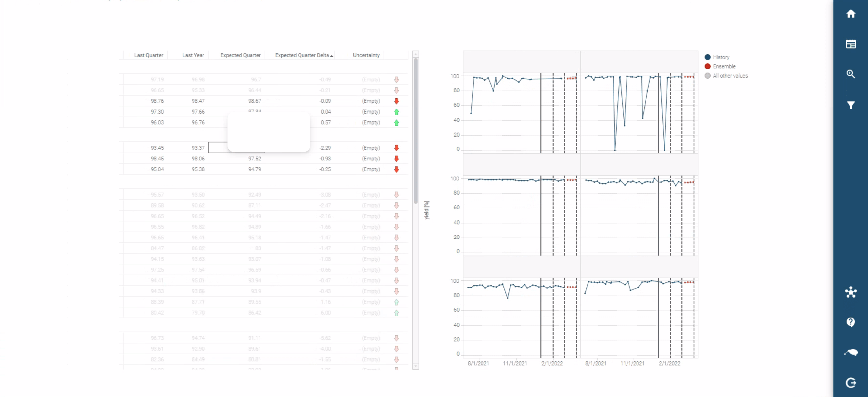Image resolution: width=868 pixels, height=397 pixels.
Task: Click green up arrow in 0.57 row
Action: click(396, 123)
